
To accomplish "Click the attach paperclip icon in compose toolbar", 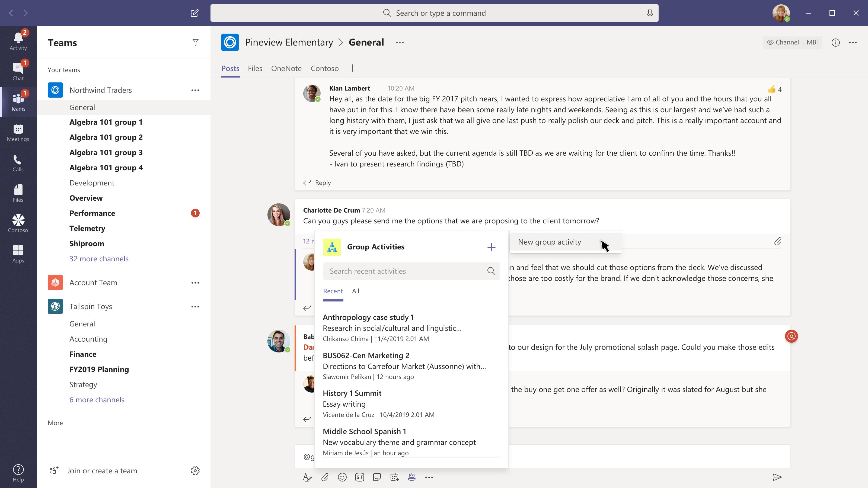I will [324, 477].
